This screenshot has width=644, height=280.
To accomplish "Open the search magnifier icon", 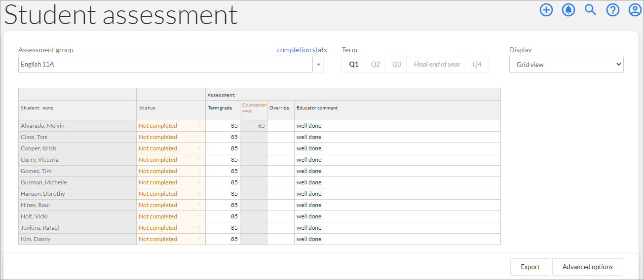I will 591,10.
